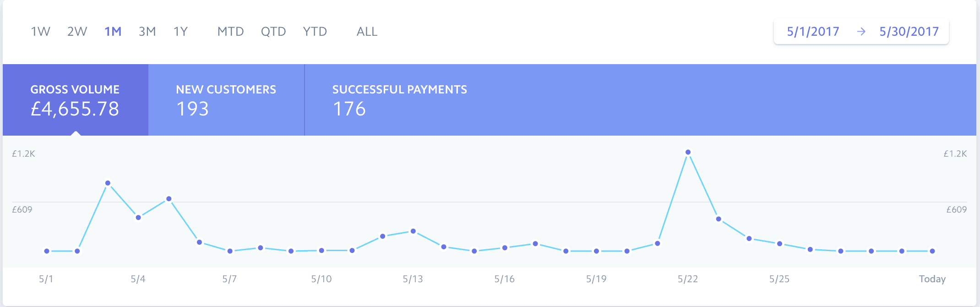Screen dimensions: 980x307
Task: Click the chart data point above 5/13
Action: click(413, 231)
